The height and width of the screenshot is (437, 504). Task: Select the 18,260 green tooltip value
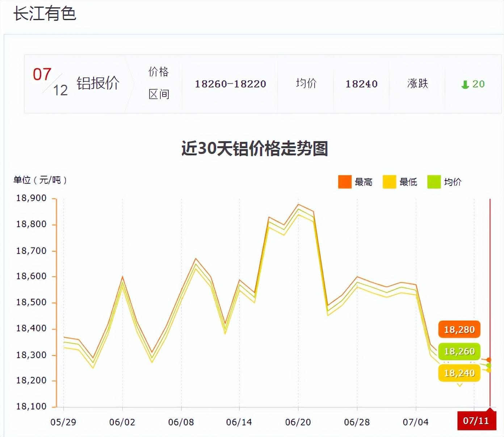(459, 351)
